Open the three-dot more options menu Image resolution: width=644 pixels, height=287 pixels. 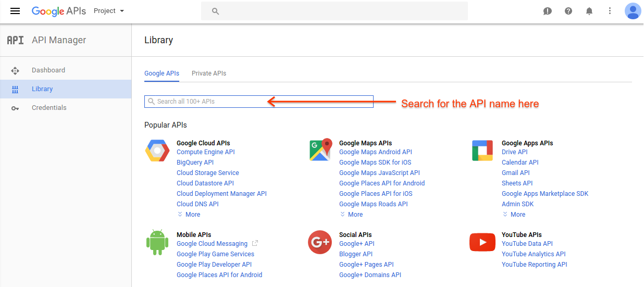pyautogui.click(x=610, y=11)
